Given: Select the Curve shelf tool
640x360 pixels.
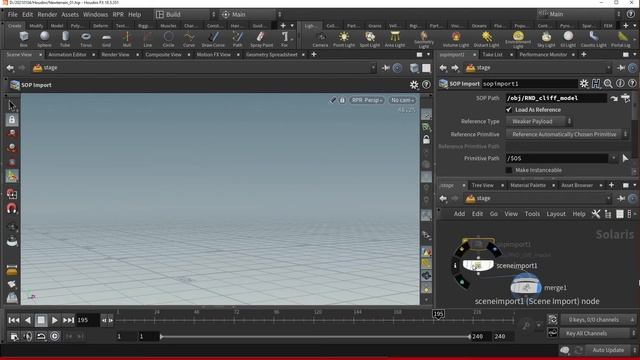Looking at the screenshot, I should click(189, 39).
